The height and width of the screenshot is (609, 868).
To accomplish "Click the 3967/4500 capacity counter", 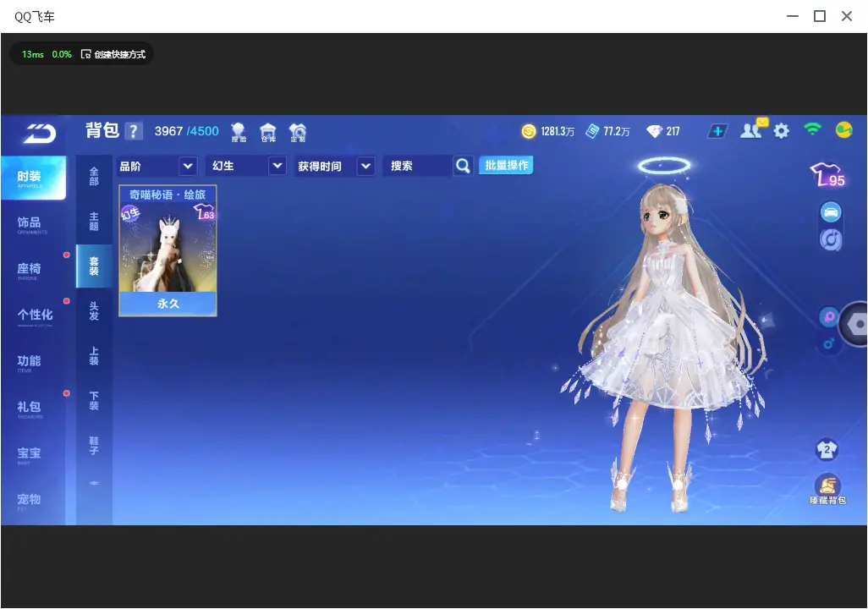I will click(187, 131).
